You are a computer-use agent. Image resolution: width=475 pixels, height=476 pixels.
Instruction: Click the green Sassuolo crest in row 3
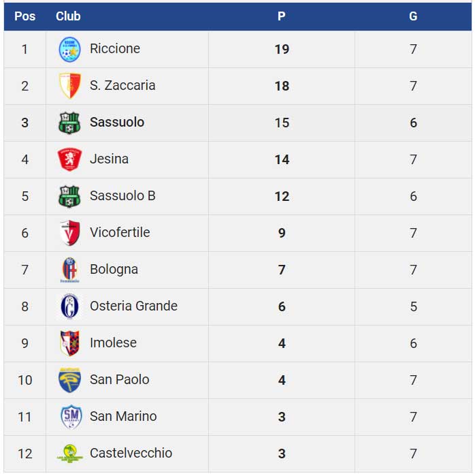[x=69, y=123]
